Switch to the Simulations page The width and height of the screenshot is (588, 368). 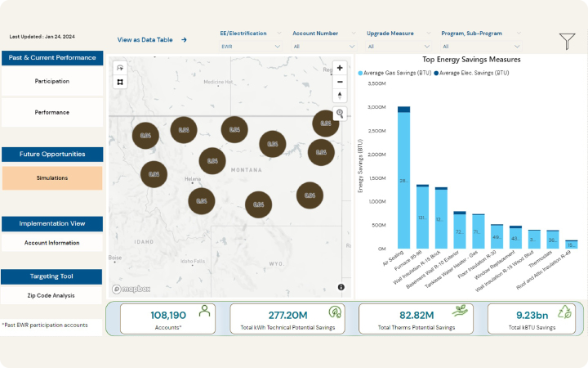[52, 178]
